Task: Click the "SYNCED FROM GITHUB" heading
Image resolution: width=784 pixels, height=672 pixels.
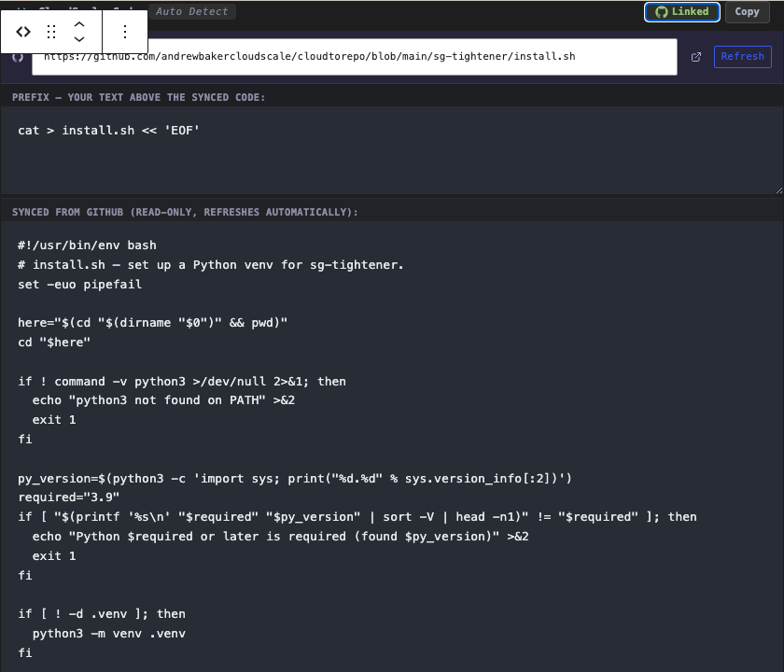Action: coord(185,212)
